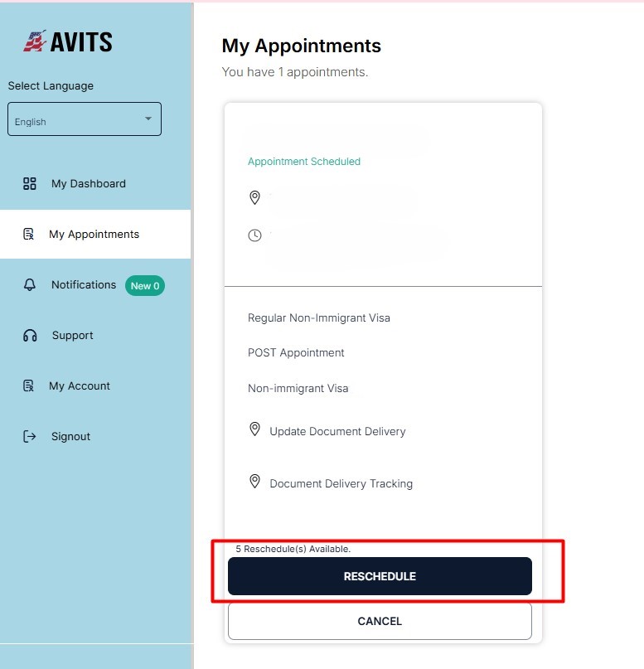The image size is (644, 669).
Task: Click the headset icon beside Support
Action: pyautogui.click(x=31, y=335)
